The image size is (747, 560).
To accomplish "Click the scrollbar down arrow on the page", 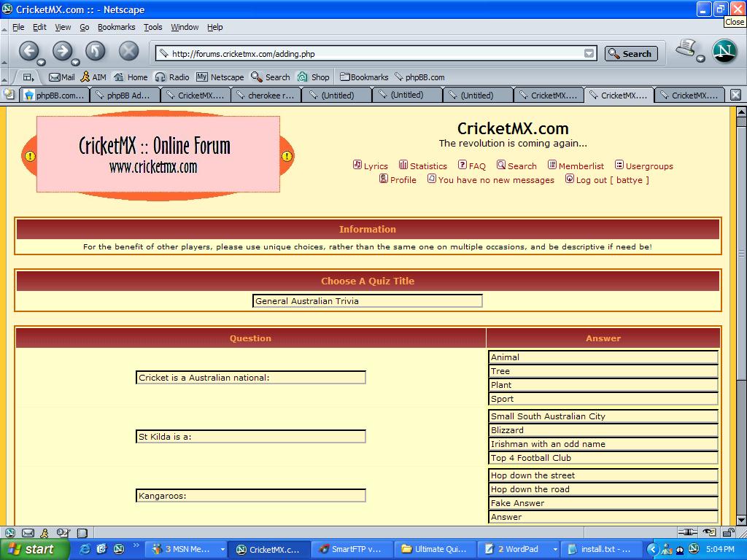I will point(741,520).
